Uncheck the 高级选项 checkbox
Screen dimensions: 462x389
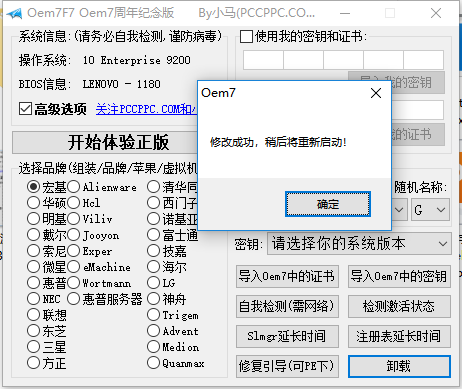click(25, 109)
